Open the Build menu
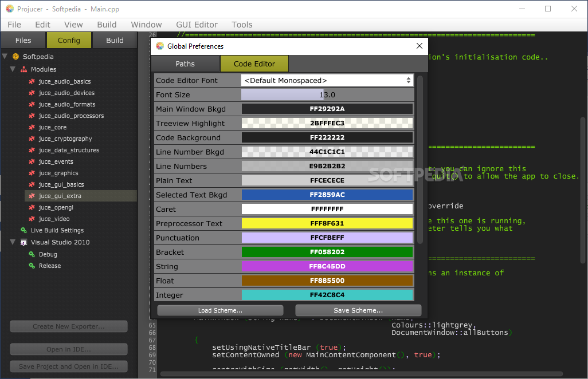 point(107,25)
